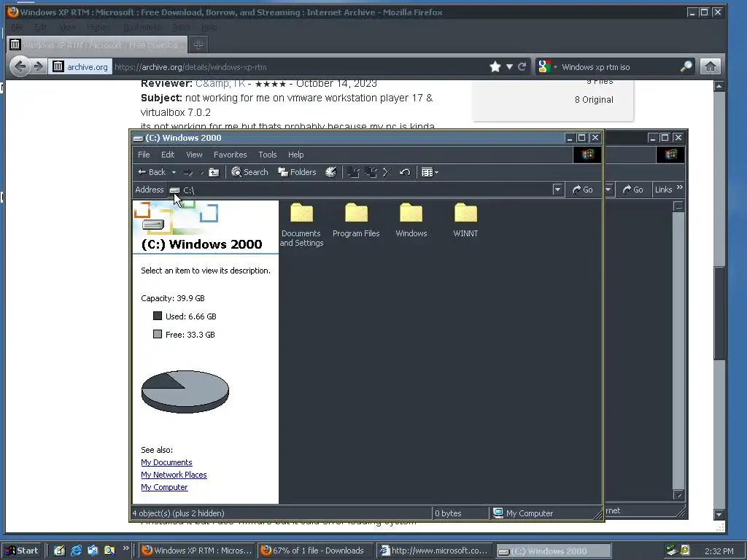Click Firefox back arrow button

coord(20,66)
